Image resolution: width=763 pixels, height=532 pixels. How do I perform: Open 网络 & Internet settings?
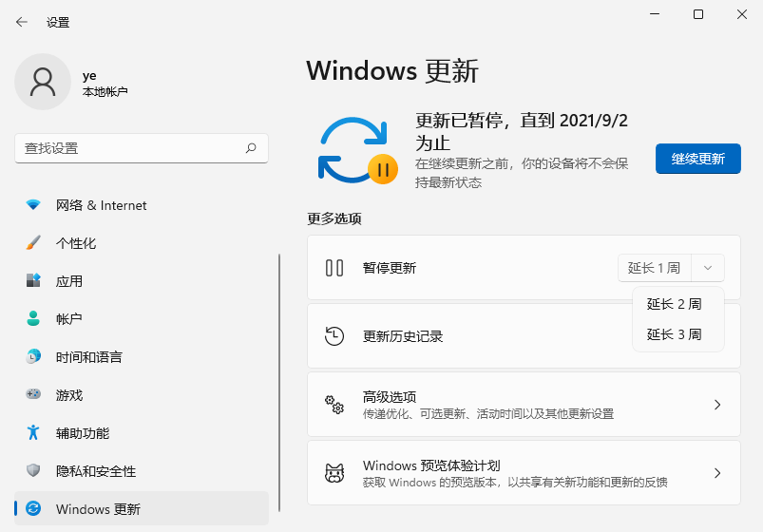point(101,205)
